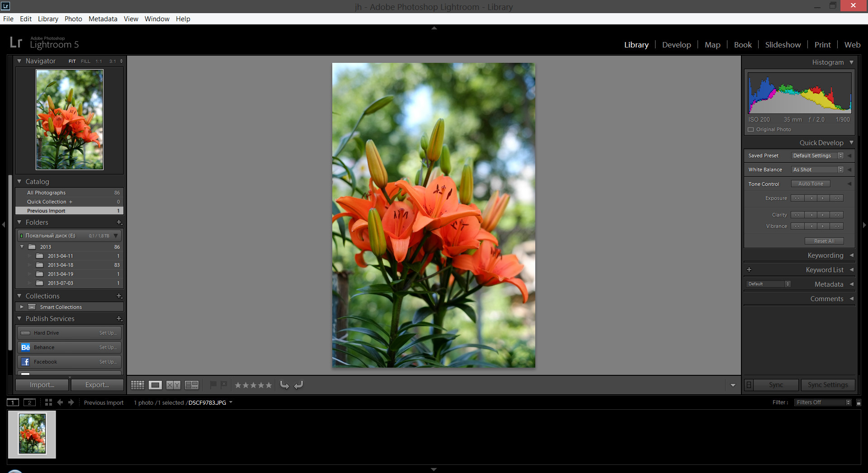Viewport: 868px width, 473px height.
Task: Set five-star rating in toolbar
Action: 269,385
